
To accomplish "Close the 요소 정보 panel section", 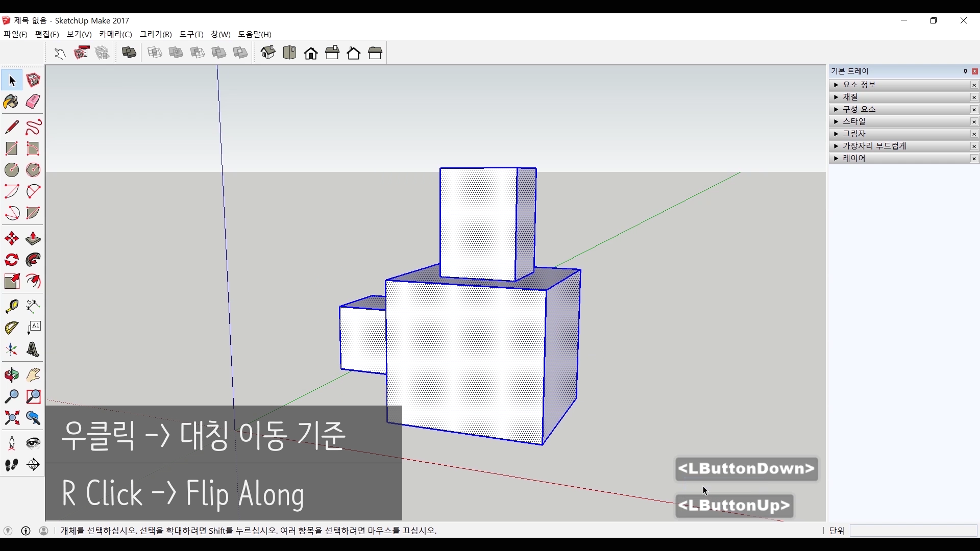I will click(x=974, y=85).
